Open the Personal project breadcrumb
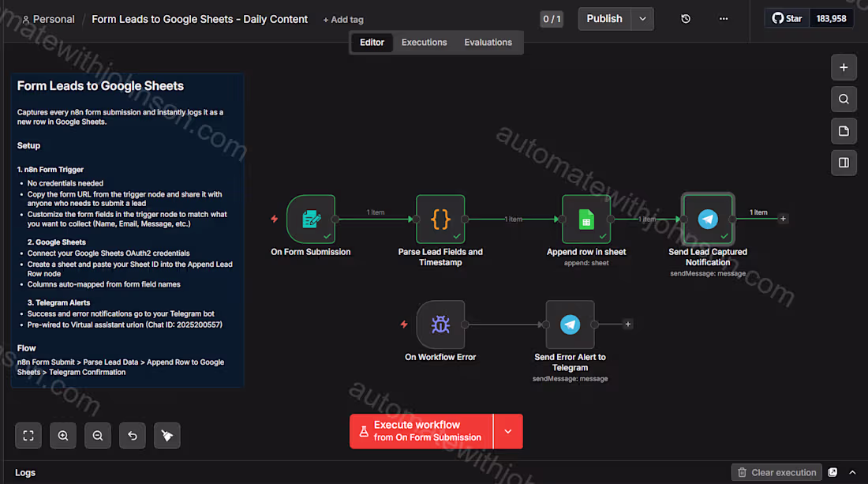Image resolution: width=868 pixels, height=484 pixels. [48, 20]
